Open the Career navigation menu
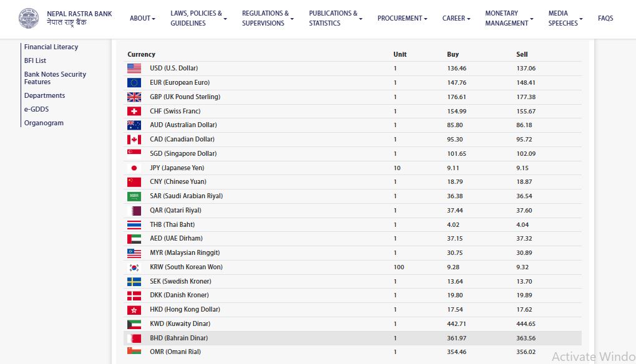This screenshot has width=636, height=364. click(456, 18)
